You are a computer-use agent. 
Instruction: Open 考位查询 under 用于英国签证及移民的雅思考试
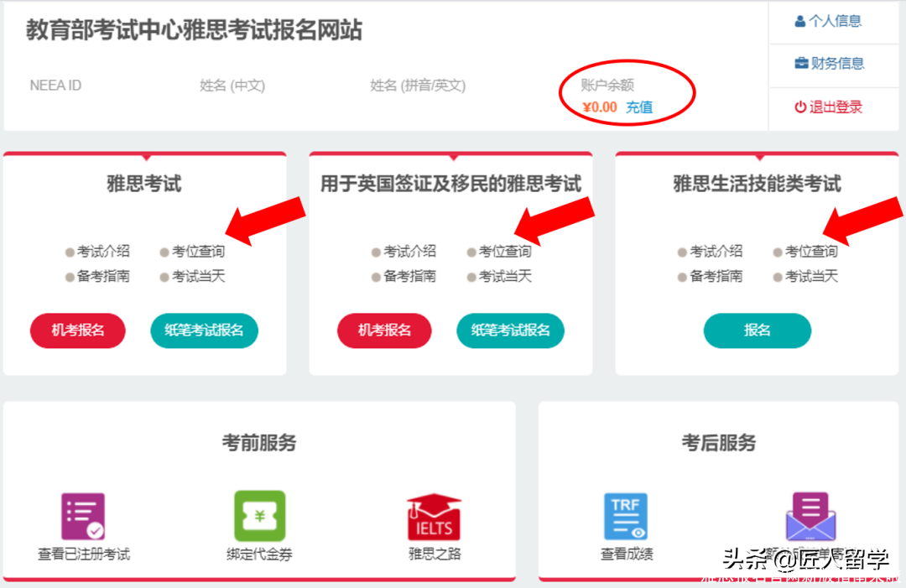pyautogui.click(x=502, y=251)
